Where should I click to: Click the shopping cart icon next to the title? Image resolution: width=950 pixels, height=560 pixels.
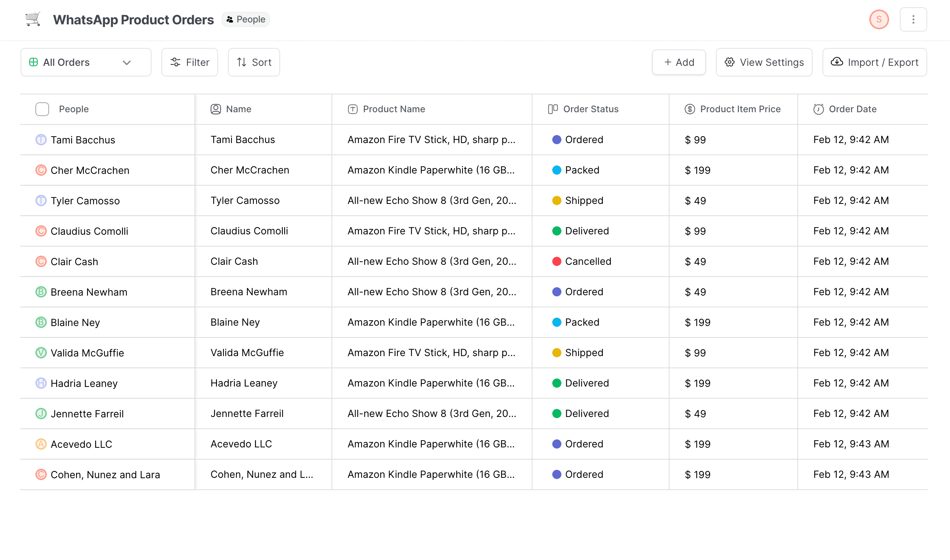(x=32, y=19)
